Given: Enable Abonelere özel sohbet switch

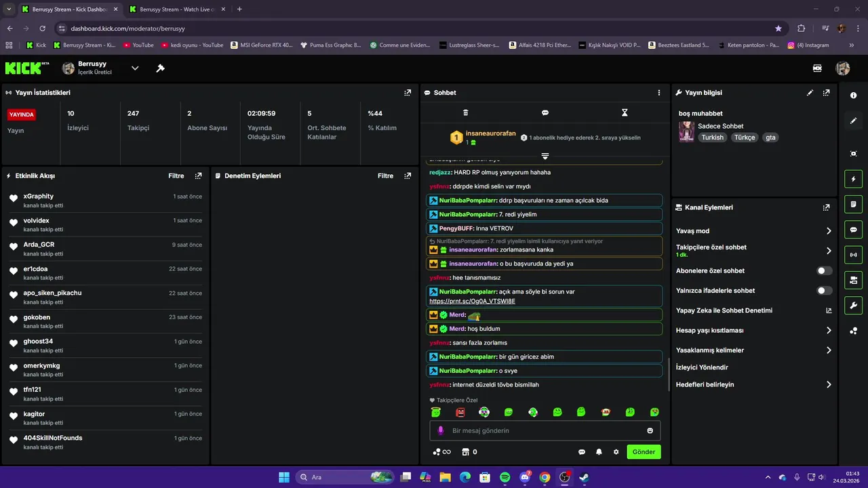Looking at the screenshot, I should click(824, 270).
